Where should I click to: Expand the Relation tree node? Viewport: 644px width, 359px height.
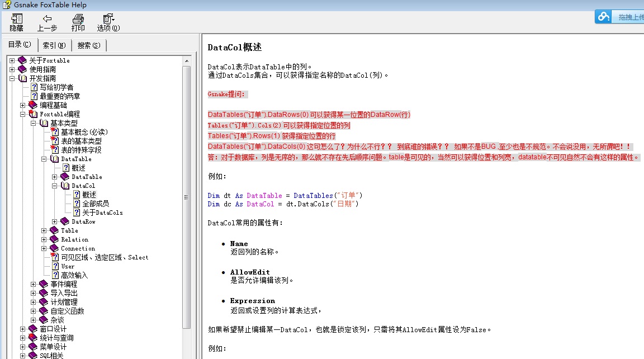tap(44, 239)
